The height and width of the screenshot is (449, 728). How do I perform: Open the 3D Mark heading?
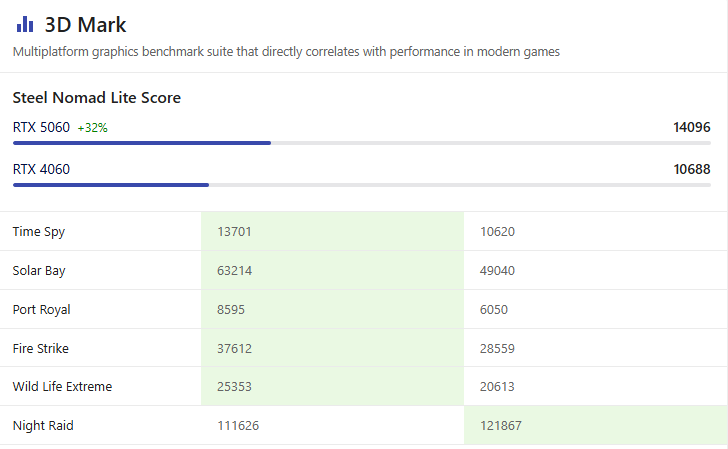pos(86,25)
